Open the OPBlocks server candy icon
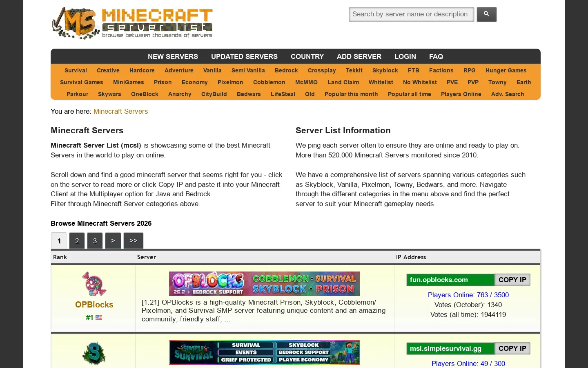Screen dimensions: 588x368 click(x=94, y=284)
